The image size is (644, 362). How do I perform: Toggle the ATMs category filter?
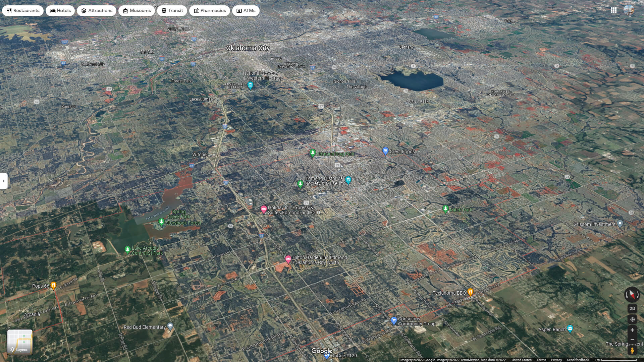click(246, 10)
